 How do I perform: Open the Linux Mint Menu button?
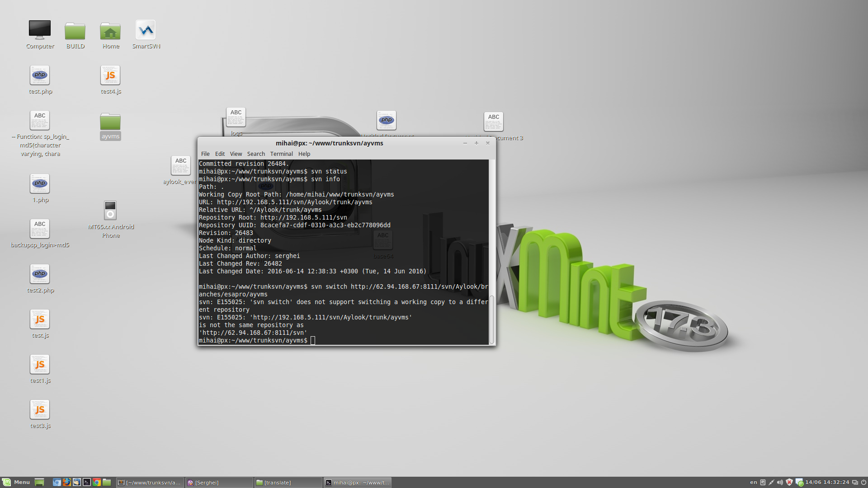(17, 482)
